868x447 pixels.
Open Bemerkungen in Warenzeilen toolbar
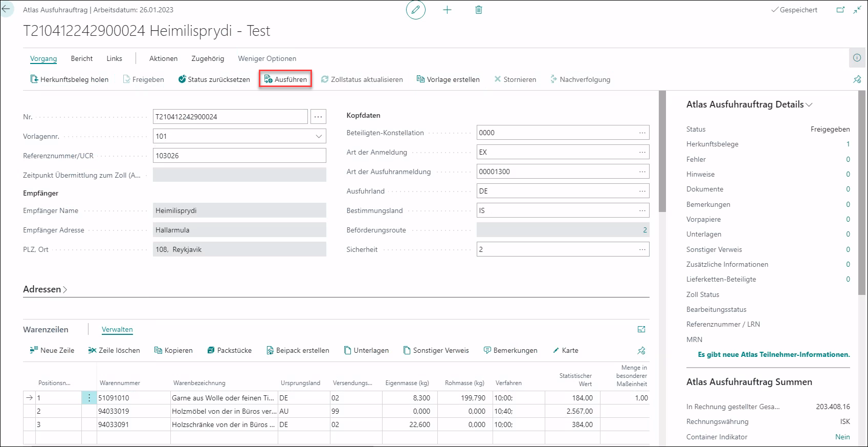510,350
